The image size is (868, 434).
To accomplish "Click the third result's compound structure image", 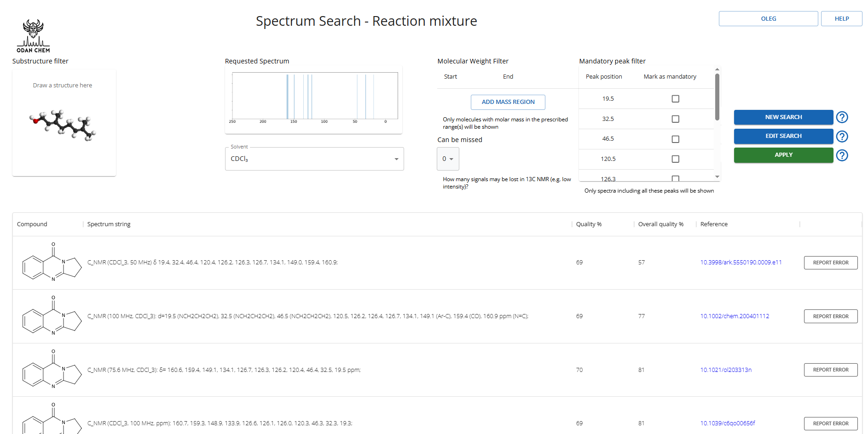I will (x=52, y=370).
